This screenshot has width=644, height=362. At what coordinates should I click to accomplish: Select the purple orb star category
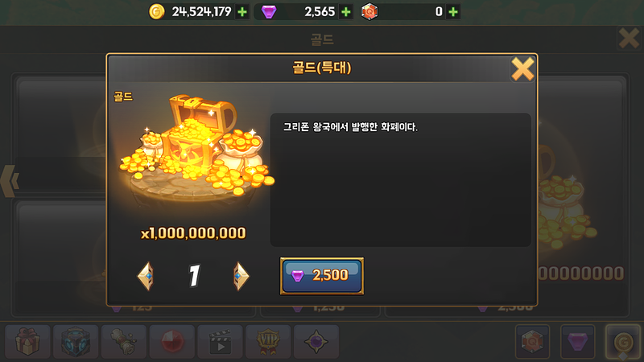316,341
